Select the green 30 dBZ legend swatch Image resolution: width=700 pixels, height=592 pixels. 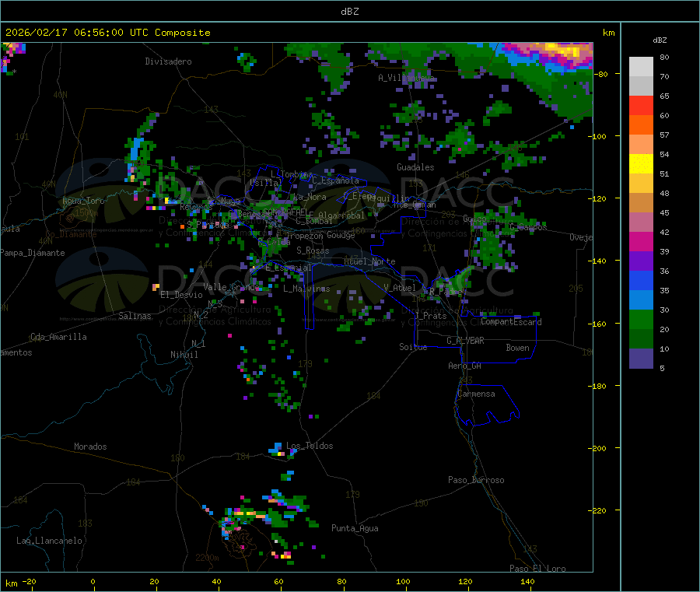pyautogui.click(x=641, y=319)
